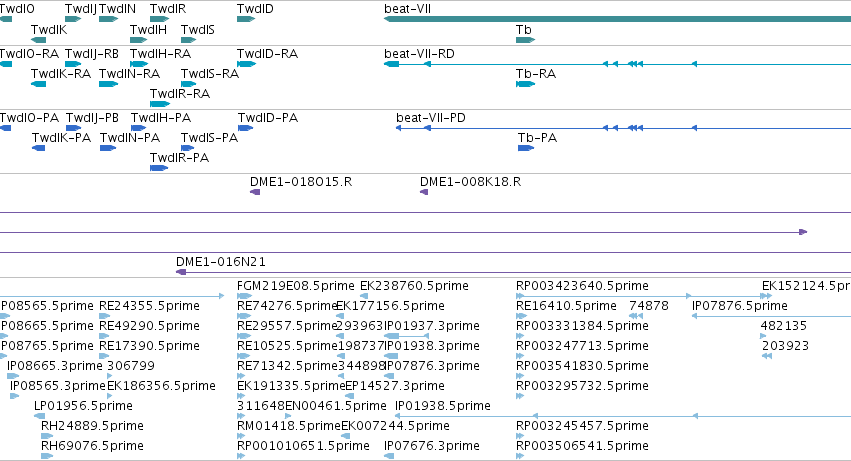This screenshot has width=851, height=461.
Task: Open the beat-VII-RD transcript label
Action: point(420,54)
